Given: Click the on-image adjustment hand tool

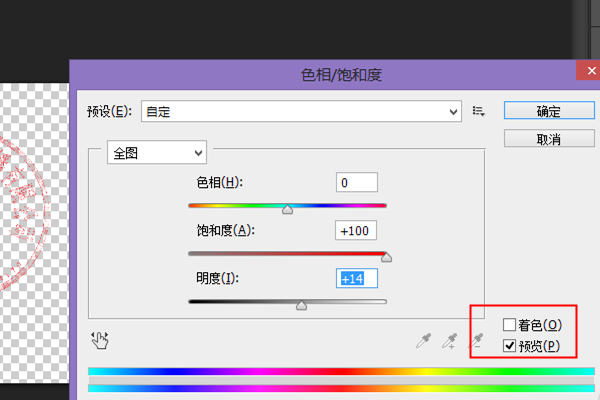Looking at the screenshot, I should 100,340.
